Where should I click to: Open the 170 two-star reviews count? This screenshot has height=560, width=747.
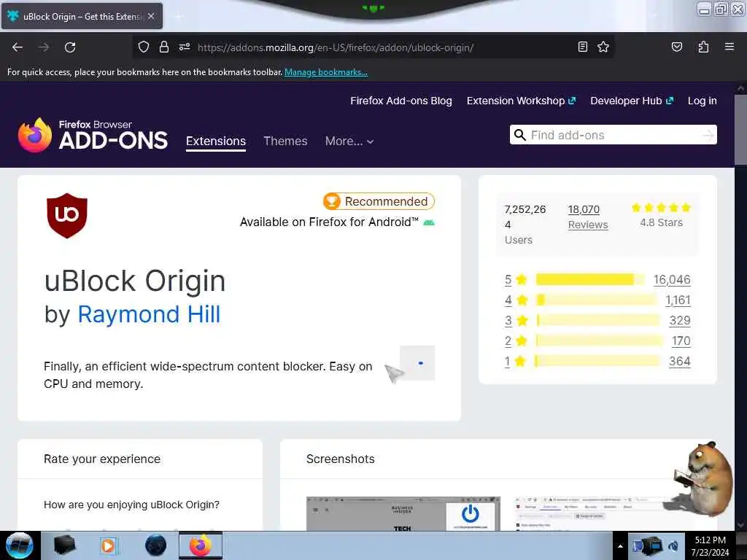[x=681, y=341]
